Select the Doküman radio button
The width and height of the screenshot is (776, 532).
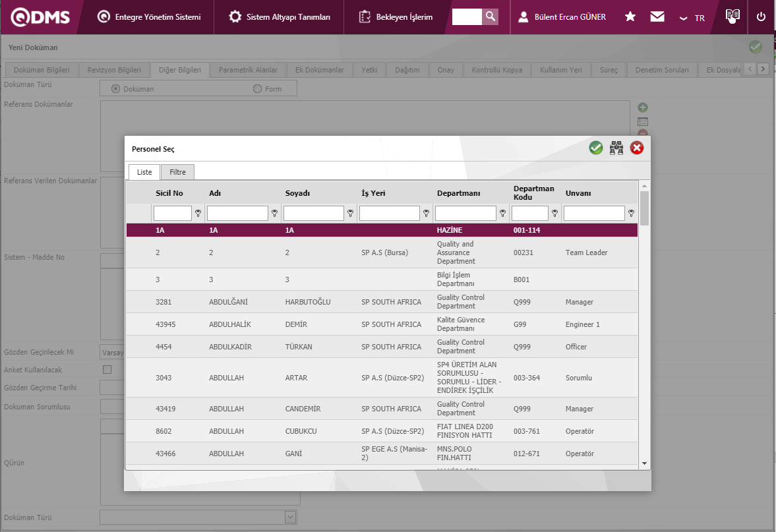[116, 89]
